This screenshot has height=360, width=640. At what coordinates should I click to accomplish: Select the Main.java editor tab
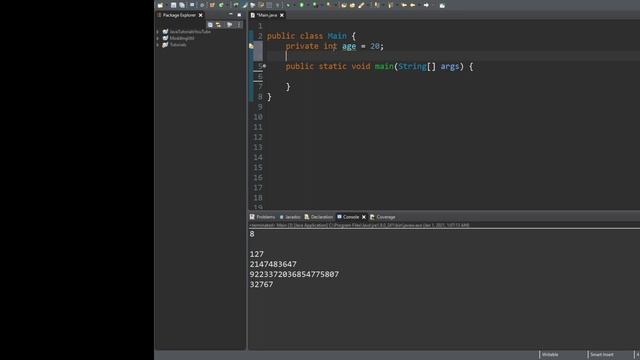[267, 15]
